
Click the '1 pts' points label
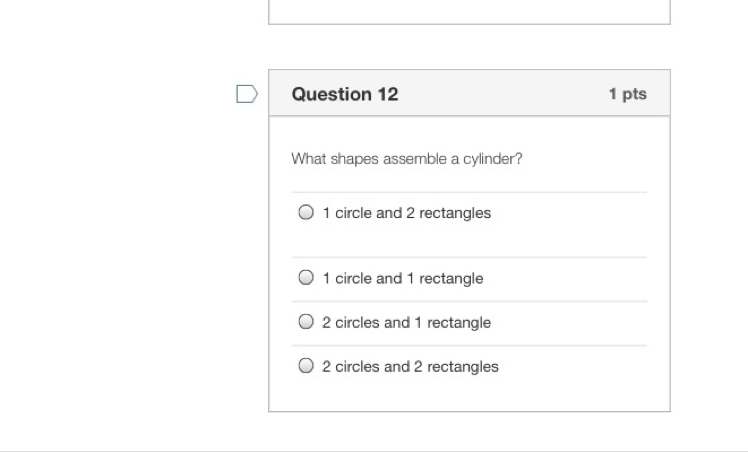click(x=627, y=94)
